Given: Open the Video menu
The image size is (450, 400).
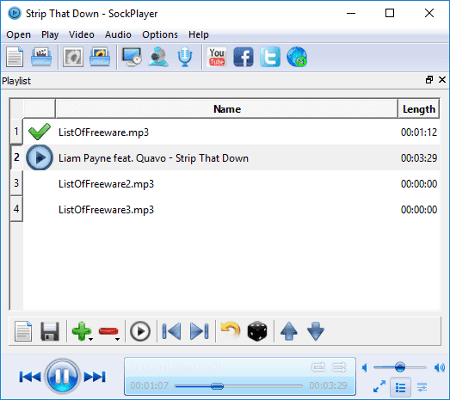Looking at the screenshot, I should tap(81, 35).
